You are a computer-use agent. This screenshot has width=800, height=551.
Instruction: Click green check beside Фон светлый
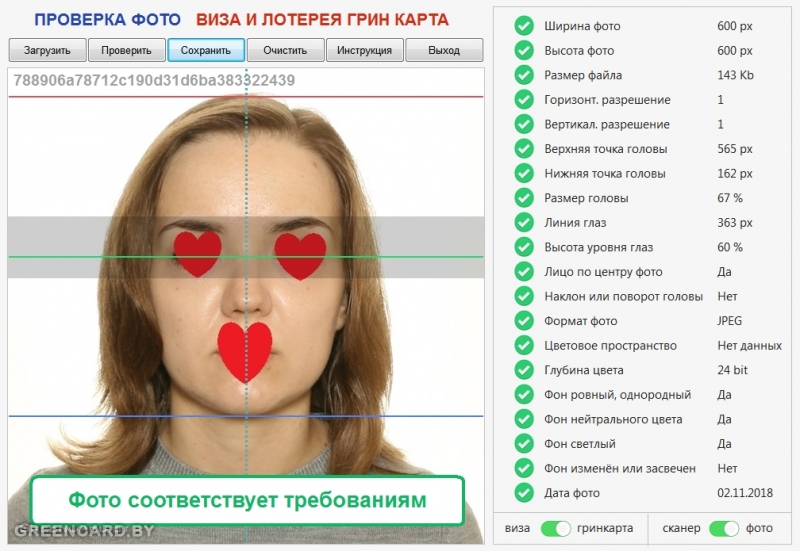click(524, 444)
